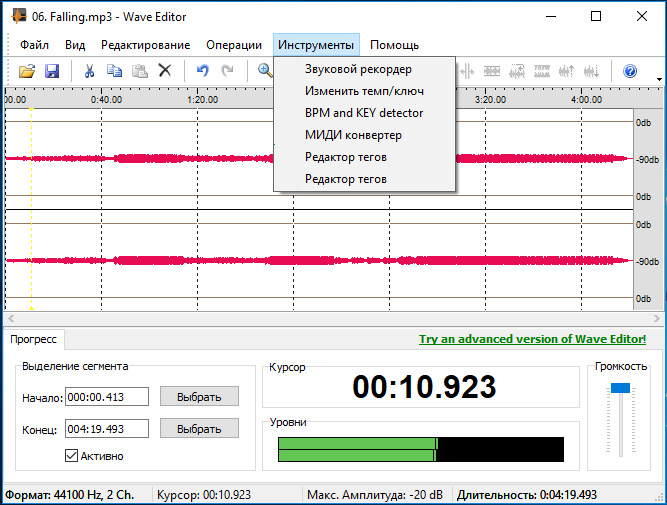667x505 pixels.
Task: Close the Инструменты menu
Action: 316,45
